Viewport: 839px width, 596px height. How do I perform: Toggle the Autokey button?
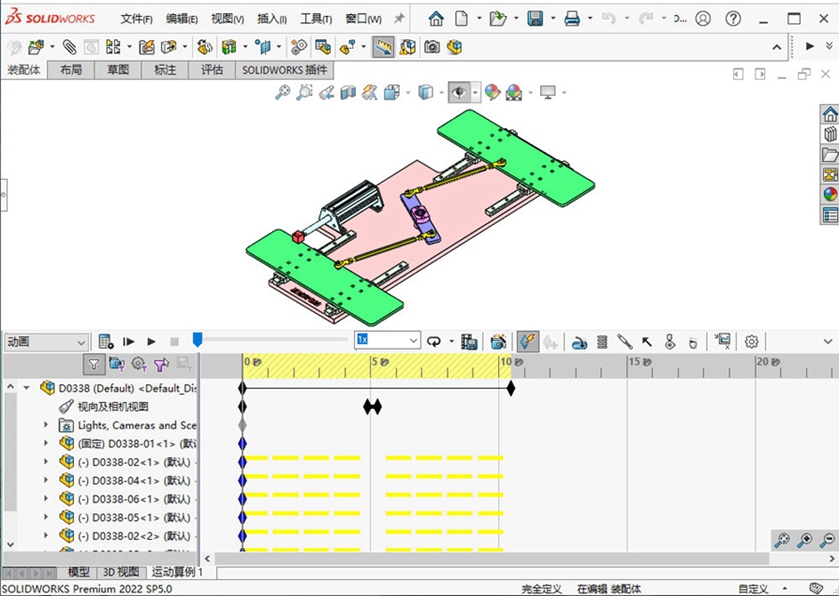pyautogui.click(x=527, y=341)
